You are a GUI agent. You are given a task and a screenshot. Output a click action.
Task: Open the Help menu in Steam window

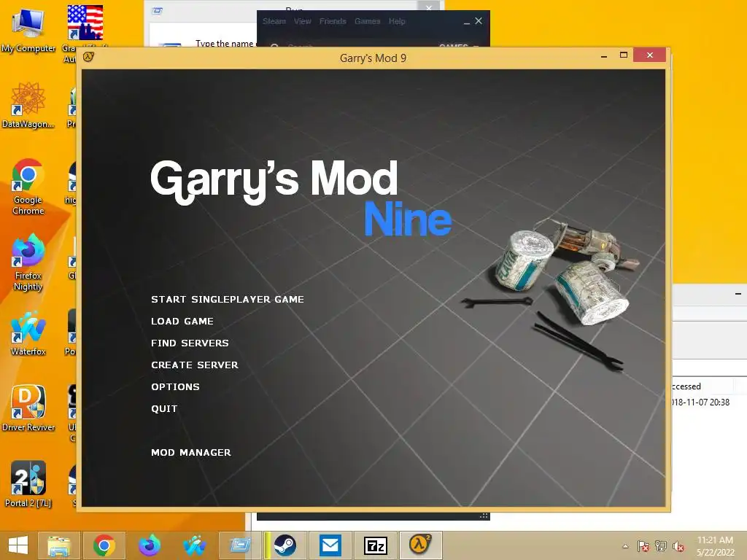397,21
